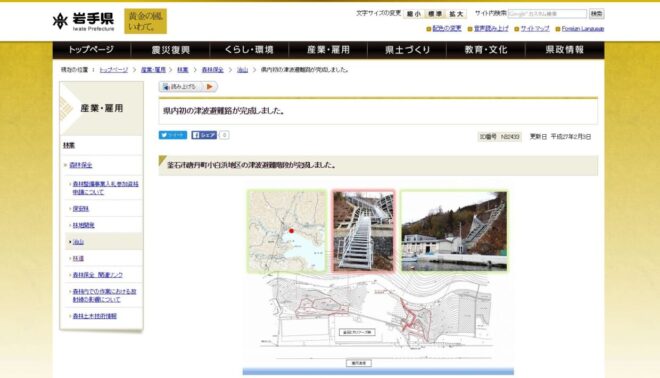Set text size to 標準
This screenshot has width=660, height=378.
pyautogui.click(x=435, y=14)
